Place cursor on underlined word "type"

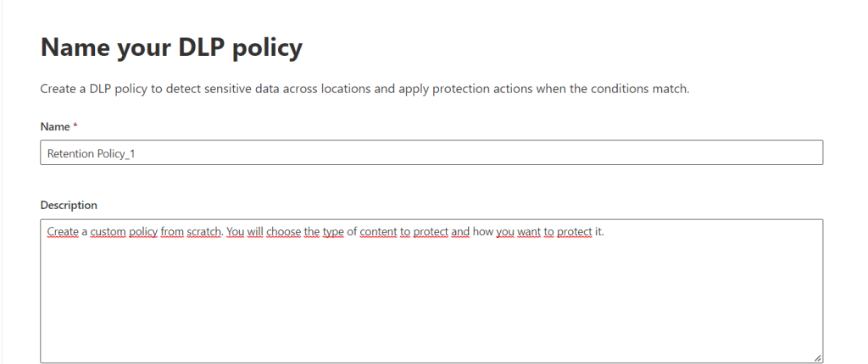[332, 232]
